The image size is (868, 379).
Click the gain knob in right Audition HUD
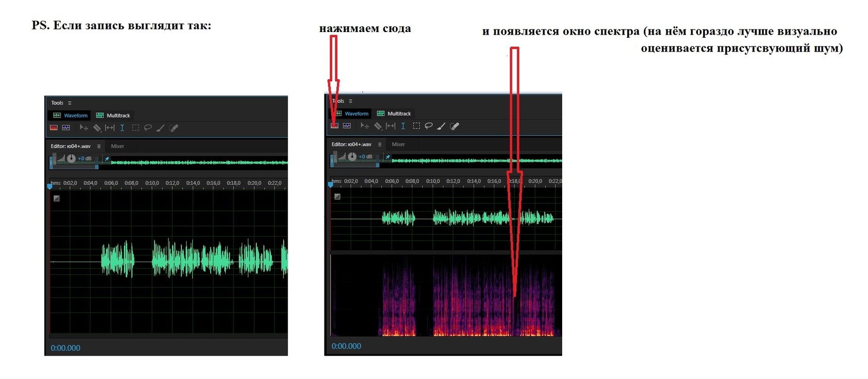click(352, 157)
